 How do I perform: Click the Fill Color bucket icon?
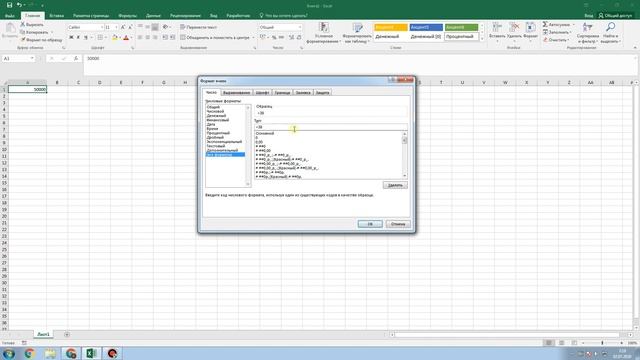[x=115, y=37]
